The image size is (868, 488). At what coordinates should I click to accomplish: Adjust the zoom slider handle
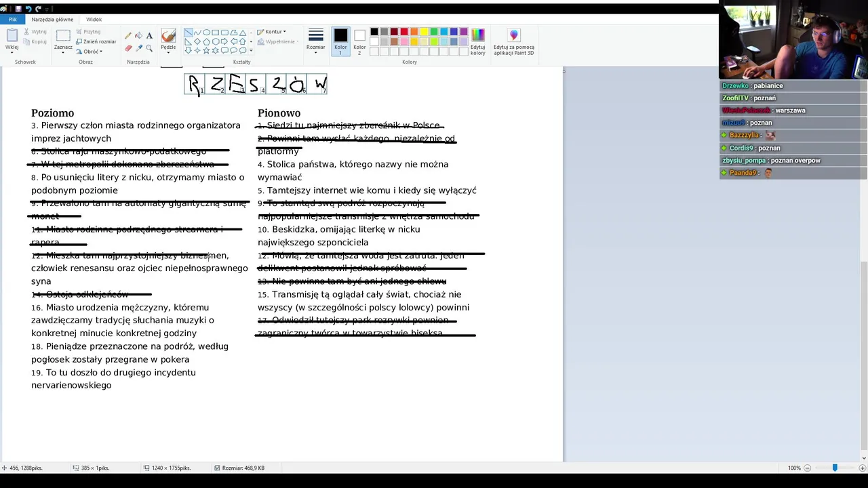click(835, 468)
